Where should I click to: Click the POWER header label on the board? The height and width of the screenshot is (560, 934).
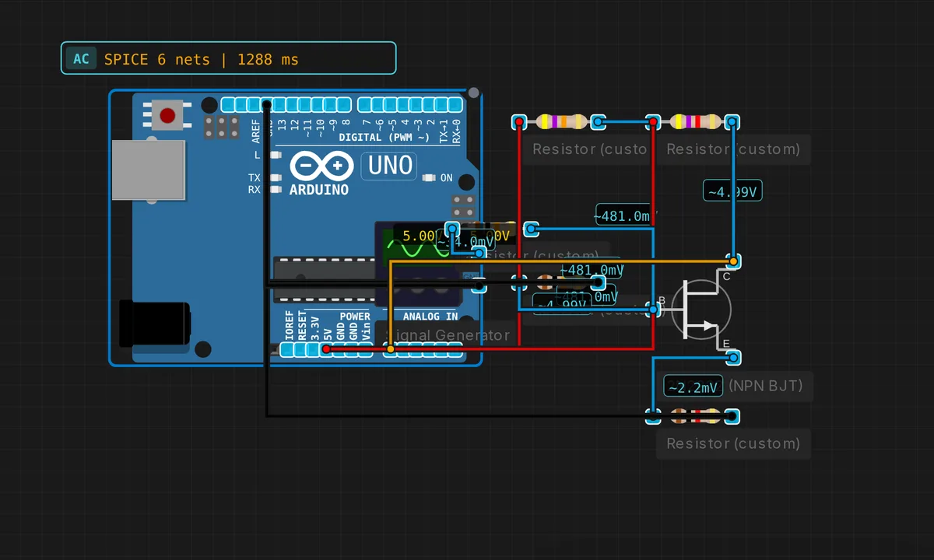point(355,317)
